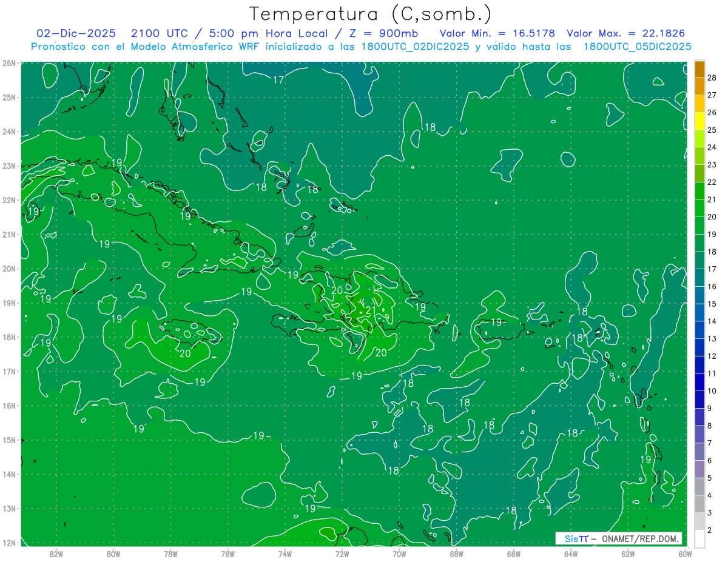Screen dimensions: 728x562
Task: Click the "62W" longitude axis label
Action: [628, 554]
